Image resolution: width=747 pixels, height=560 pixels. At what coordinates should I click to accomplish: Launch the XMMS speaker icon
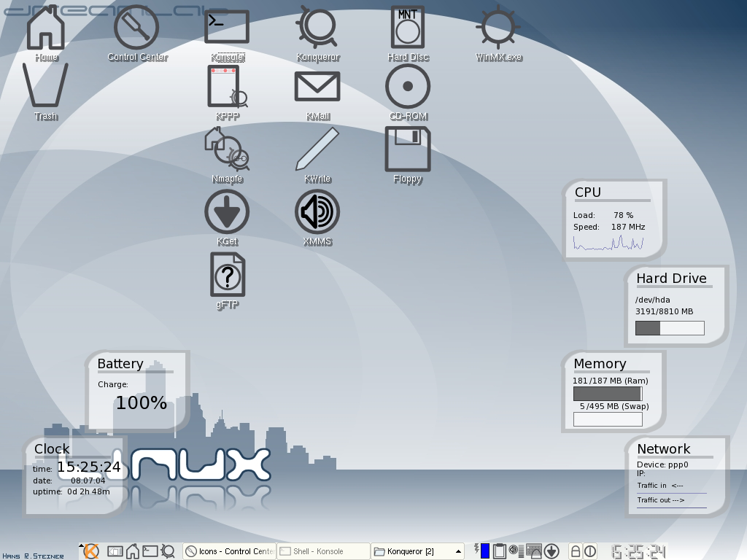[318, 217]
